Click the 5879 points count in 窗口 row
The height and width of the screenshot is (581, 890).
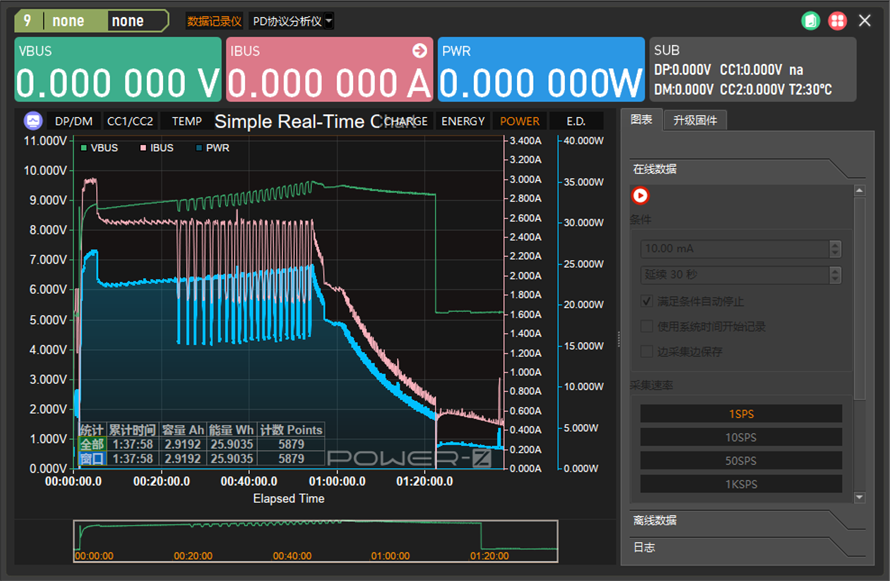click(291, 458)
